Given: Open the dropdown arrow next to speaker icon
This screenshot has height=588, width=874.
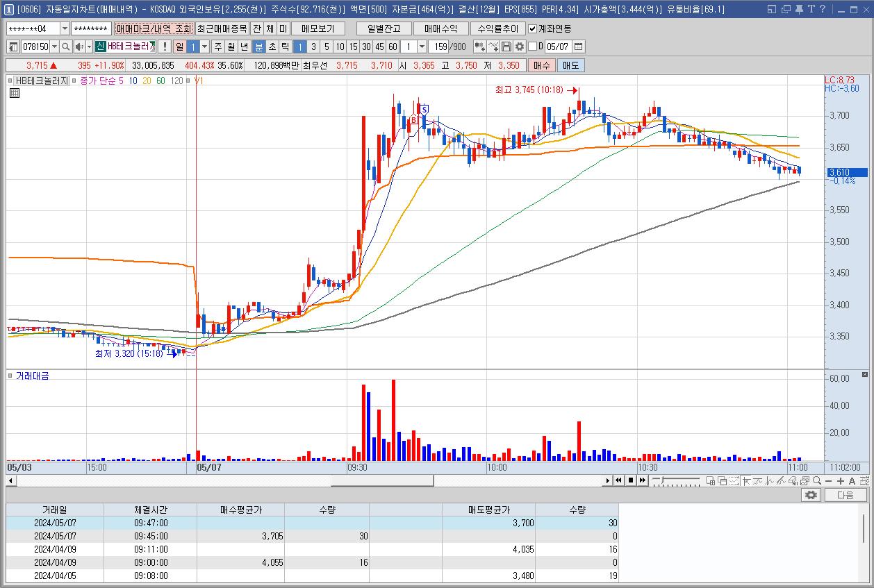Looking at the screenshot, I should 88,47.
